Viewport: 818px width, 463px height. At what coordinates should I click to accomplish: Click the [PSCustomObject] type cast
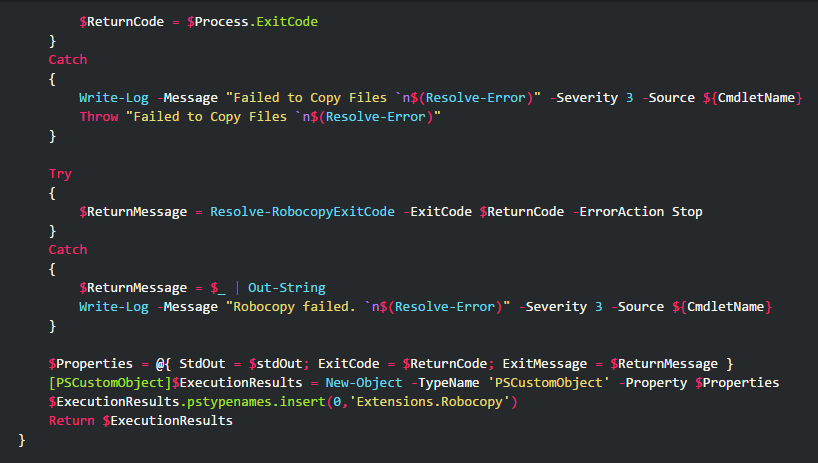[x=110, y=383]
